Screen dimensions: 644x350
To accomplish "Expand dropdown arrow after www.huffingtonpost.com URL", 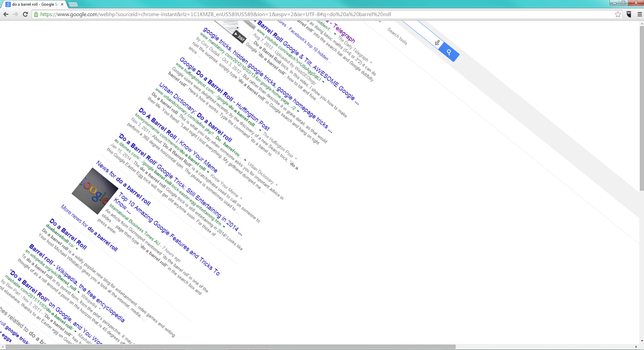I will (260, 130).
